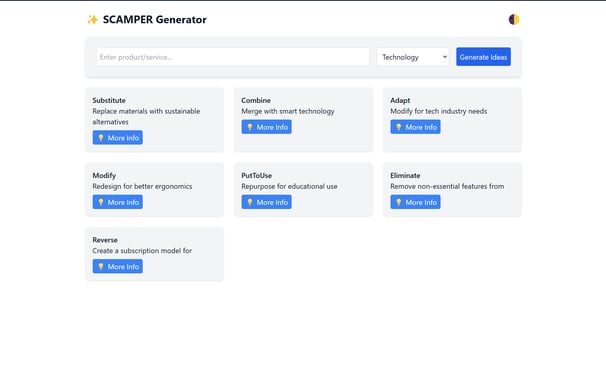Screen dimensions: 606x384
Task: Select the Modify card heading
Action: click(x=104, y=175)
